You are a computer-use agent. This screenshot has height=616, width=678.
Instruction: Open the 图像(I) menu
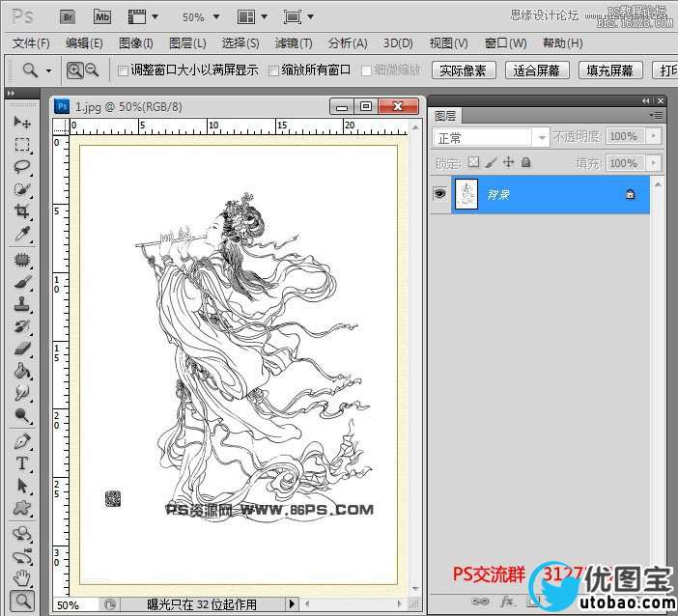tap(136, 43)
